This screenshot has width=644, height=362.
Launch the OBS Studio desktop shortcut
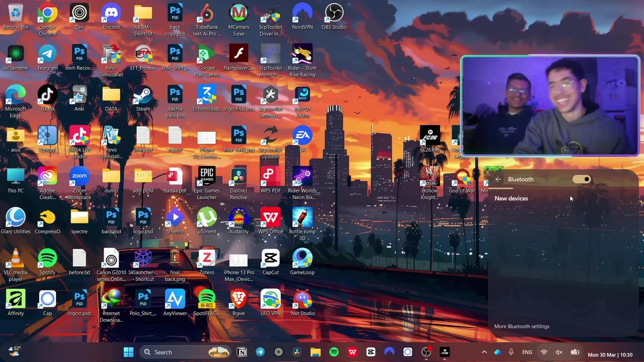point(334,17)
